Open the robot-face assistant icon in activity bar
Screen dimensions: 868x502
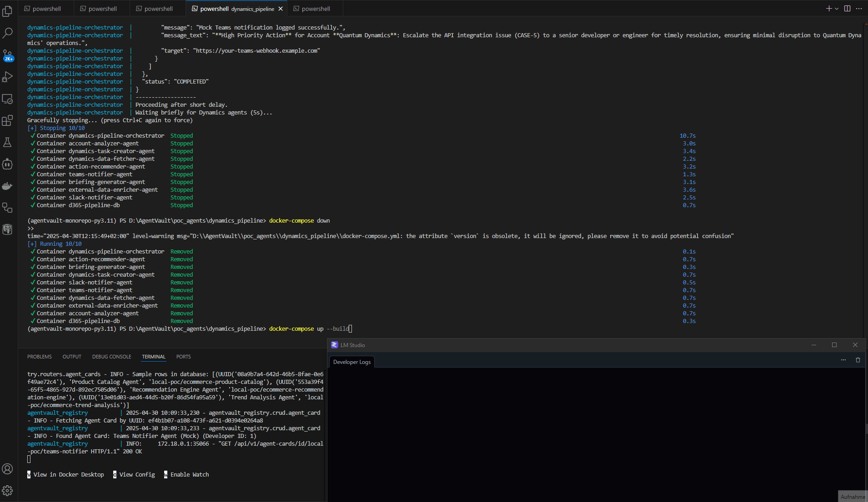tap(7, 164)
